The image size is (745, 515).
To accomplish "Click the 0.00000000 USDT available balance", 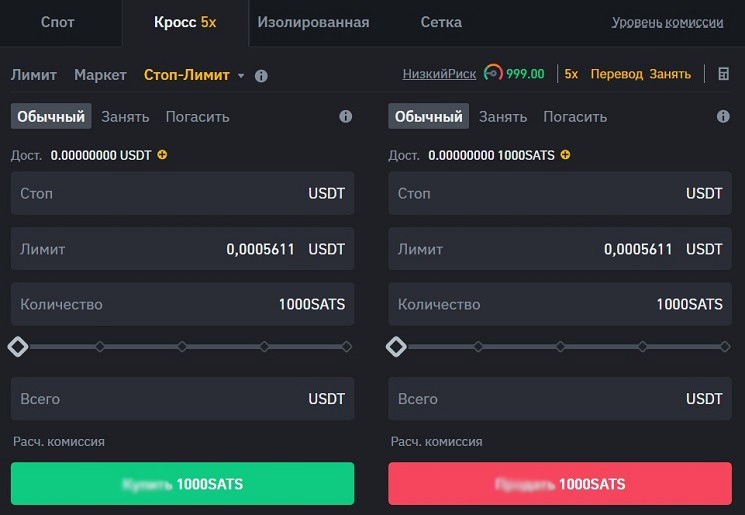I will pos(101,155).
